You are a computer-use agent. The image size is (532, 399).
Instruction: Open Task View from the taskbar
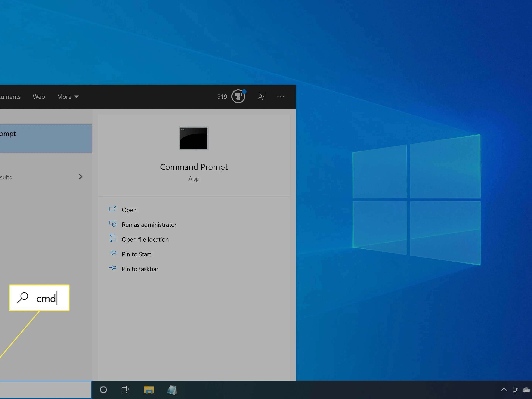pyautogui.click(x=125, y=390)
